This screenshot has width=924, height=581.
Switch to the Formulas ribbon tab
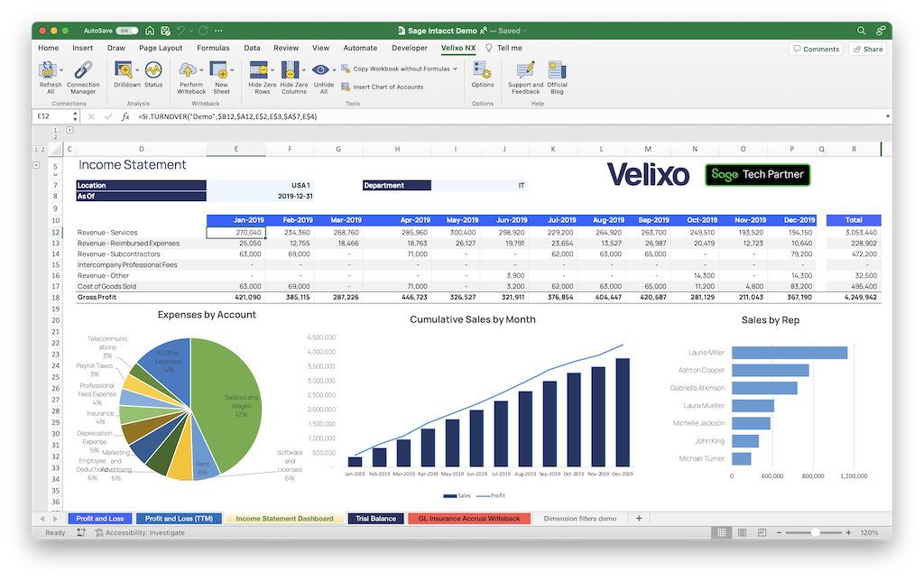click(x=213, y=49)
